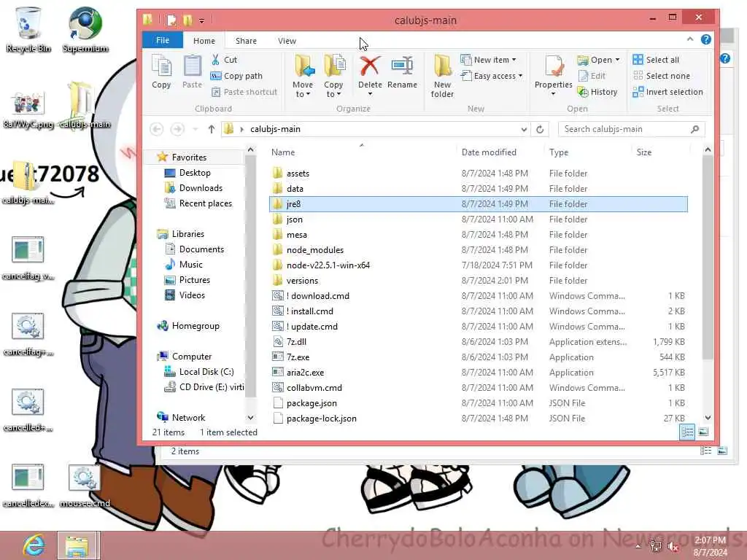Switch to the View ribbon tab

click(287, 41)
